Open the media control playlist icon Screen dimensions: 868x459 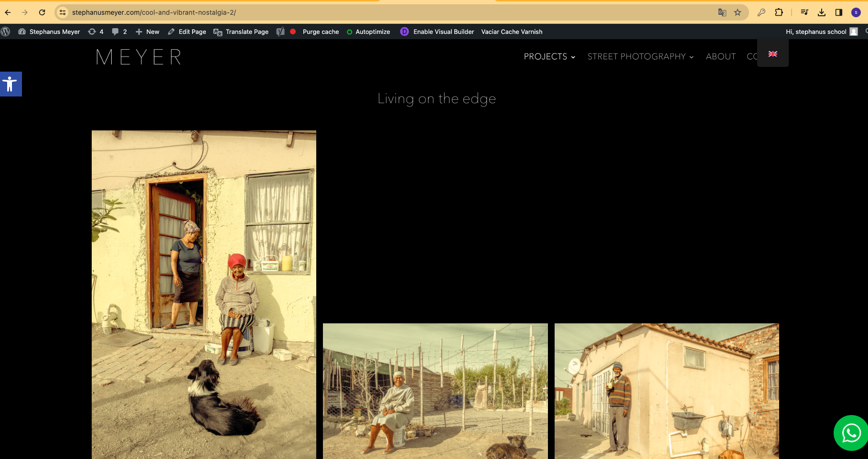pyautogui.click(x=804, y=12)
